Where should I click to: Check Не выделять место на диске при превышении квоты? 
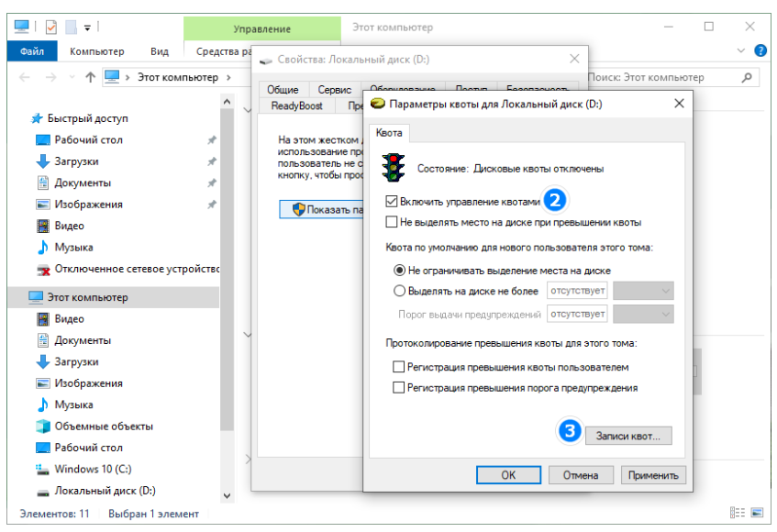(392, 222)
